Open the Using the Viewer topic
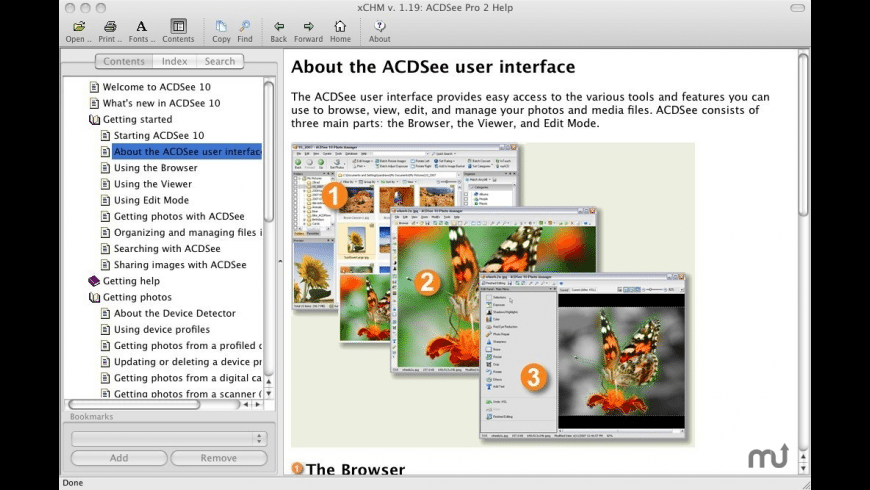 coord(153,184)
